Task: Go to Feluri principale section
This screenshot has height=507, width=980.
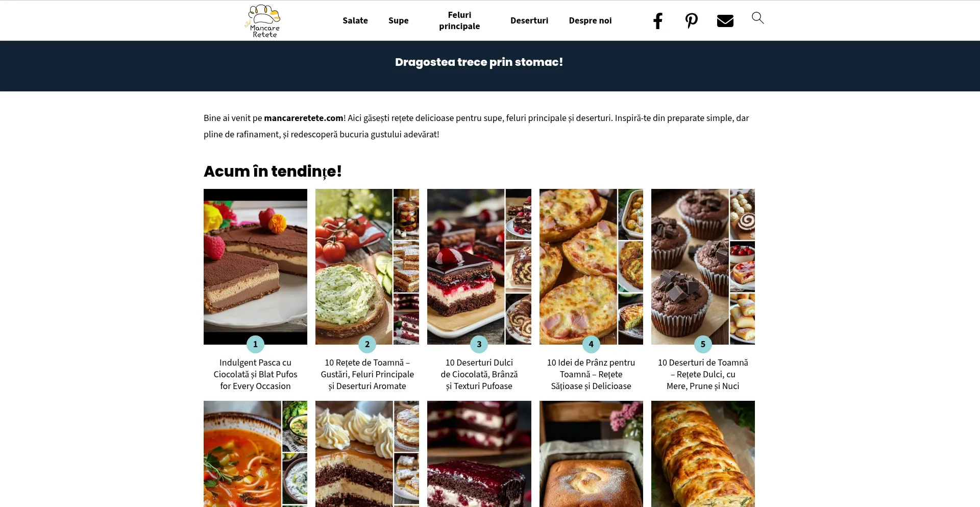Action: pos(459,20)
